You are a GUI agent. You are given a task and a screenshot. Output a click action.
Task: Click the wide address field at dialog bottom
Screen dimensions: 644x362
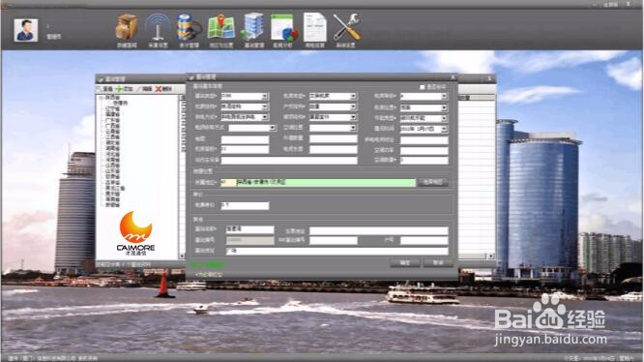click(x=337, y=251)
